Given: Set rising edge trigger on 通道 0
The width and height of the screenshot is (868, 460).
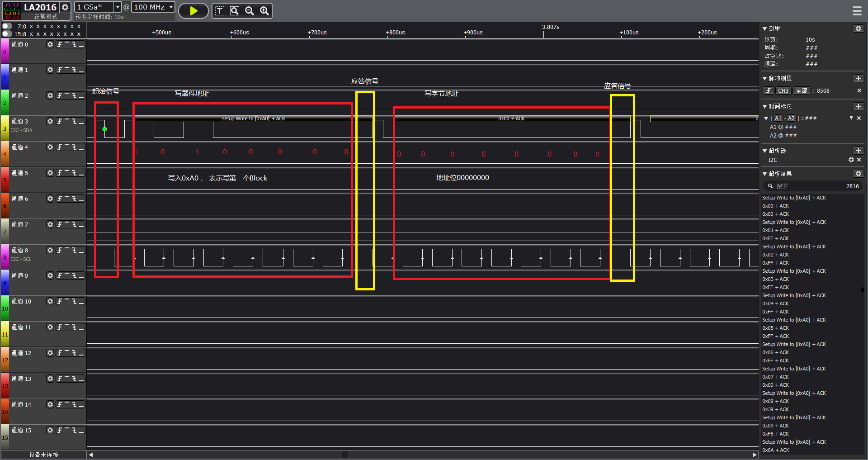Looking at the screenshot, I should click(x=59, y=44).
